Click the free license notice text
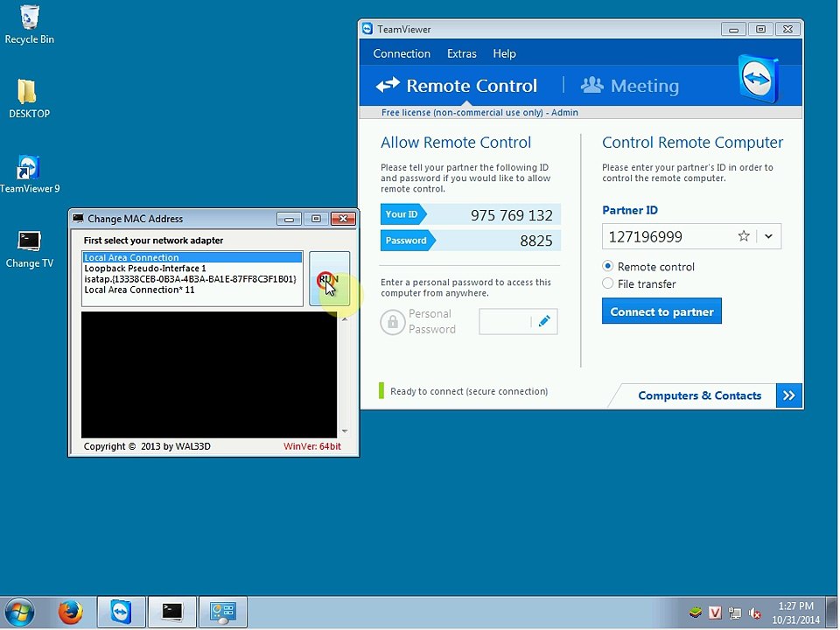The height and width of the screenshot is (630, 840). click(x=479, y=113)
